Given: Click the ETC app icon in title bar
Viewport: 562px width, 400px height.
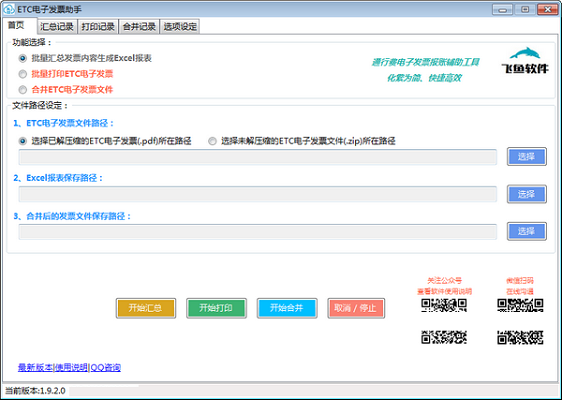Looking at the screenshot, I should pyautogui.click(x=9, y=9).
